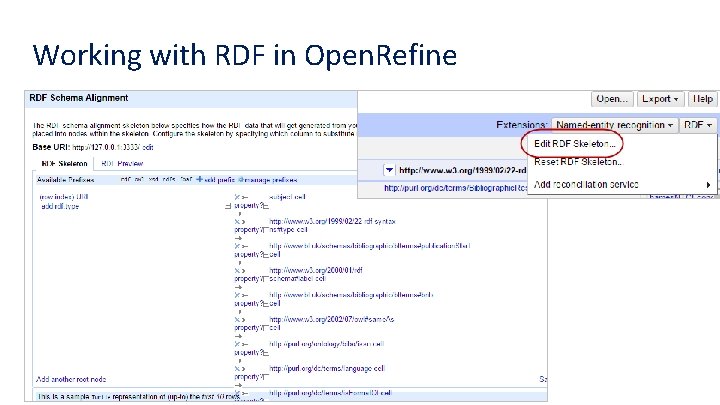Remove the 1999/02/22-rdf-syntax property via X icon
720x405 pixels.
[x=237, y=221]
